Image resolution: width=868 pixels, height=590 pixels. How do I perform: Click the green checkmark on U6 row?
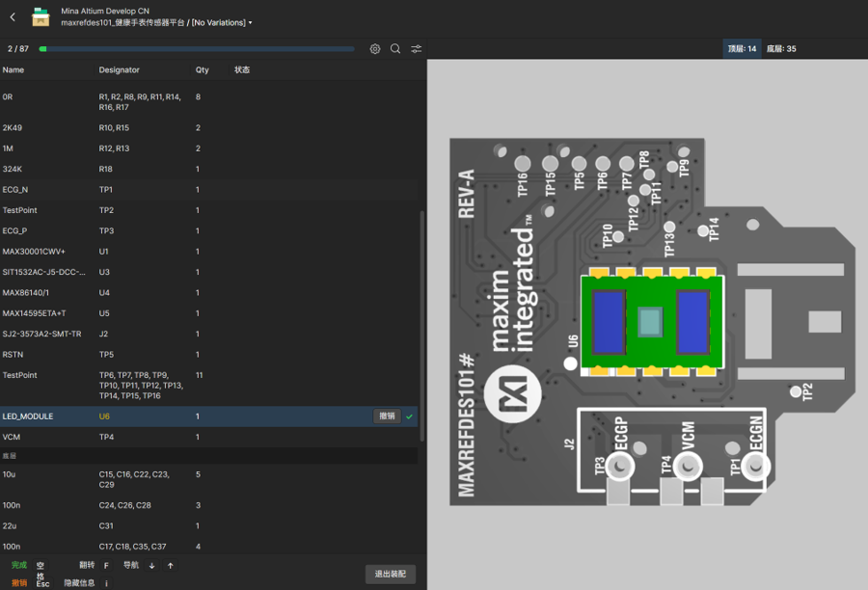(x=409, y=416)
